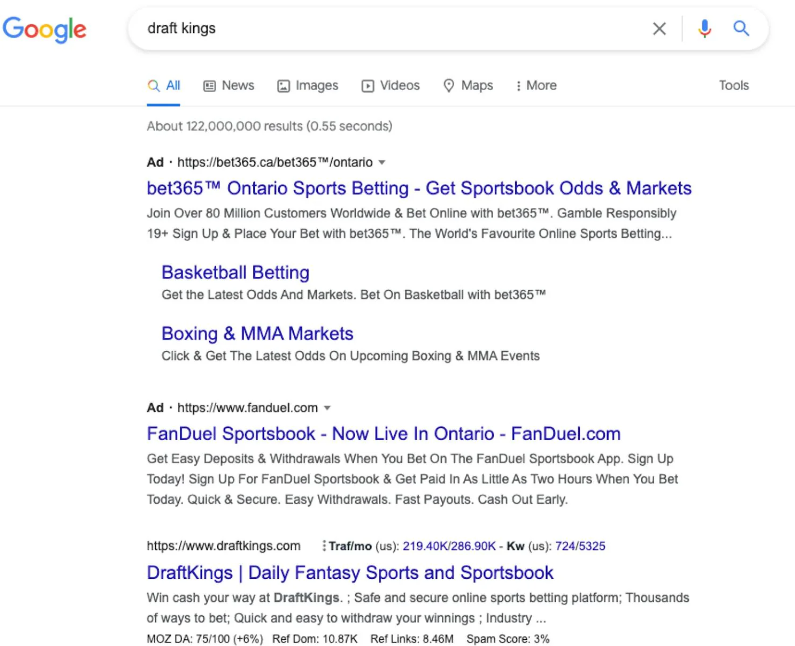Click the blue magnifier search icon

741,28
